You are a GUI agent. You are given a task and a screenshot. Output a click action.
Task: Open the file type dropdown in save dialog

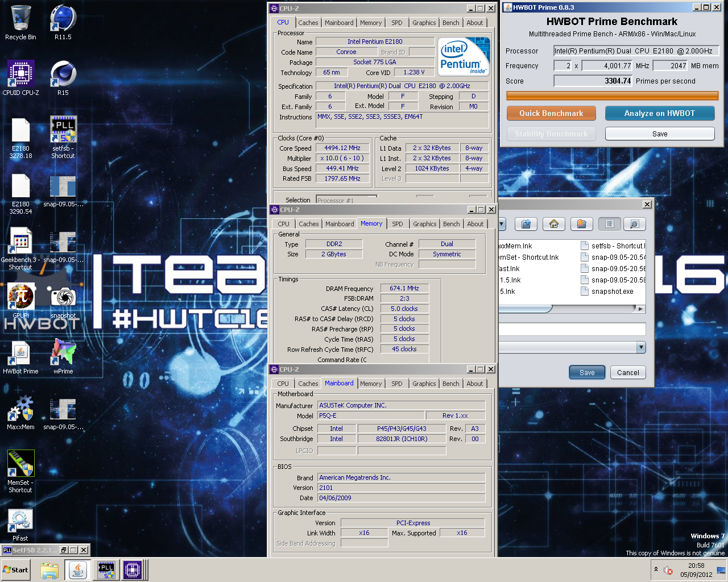pyautogui.click(x=641, y=347)
